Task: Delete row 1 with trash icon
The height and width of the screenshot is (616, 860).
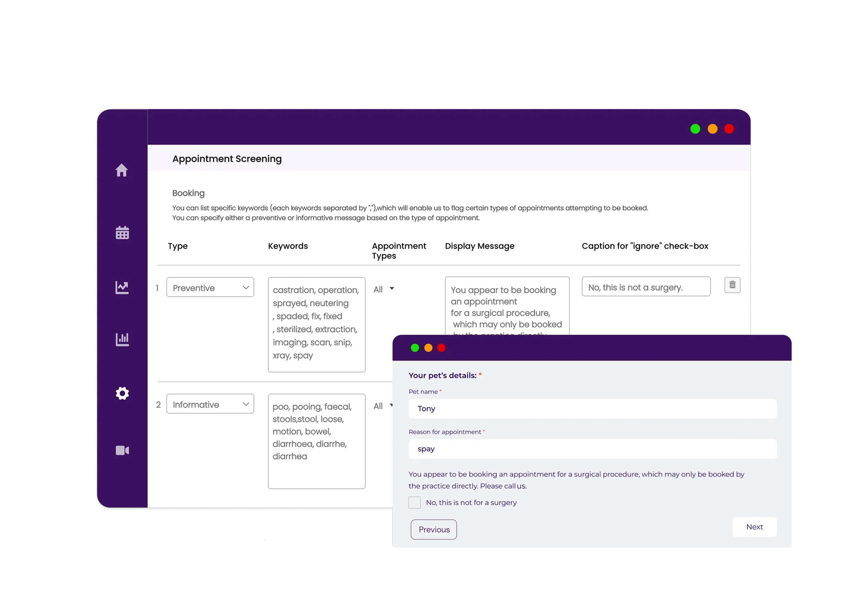Action: click(732, 285)
